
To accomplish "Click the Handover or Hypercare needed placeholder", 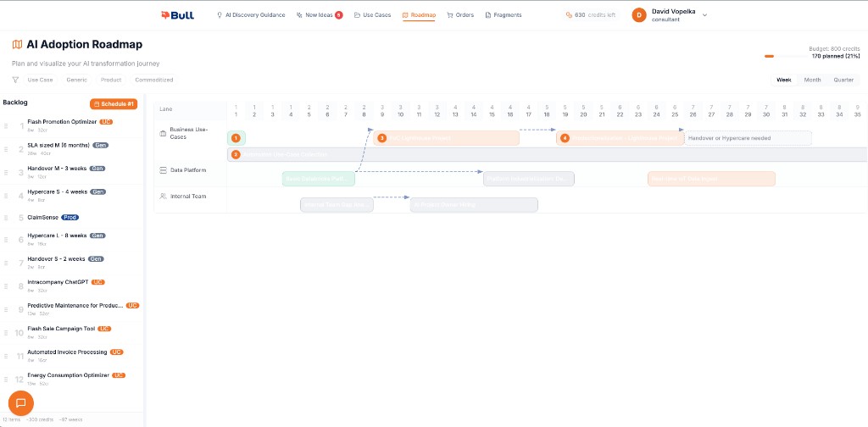I will 748,138.
